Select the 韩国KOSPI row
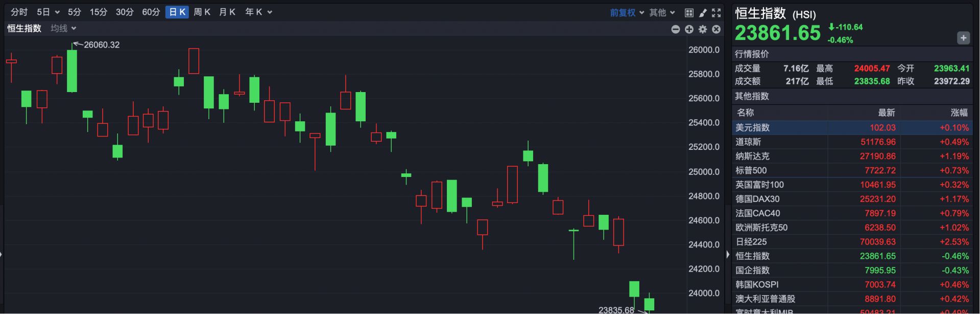 click(x=852, y=284)
